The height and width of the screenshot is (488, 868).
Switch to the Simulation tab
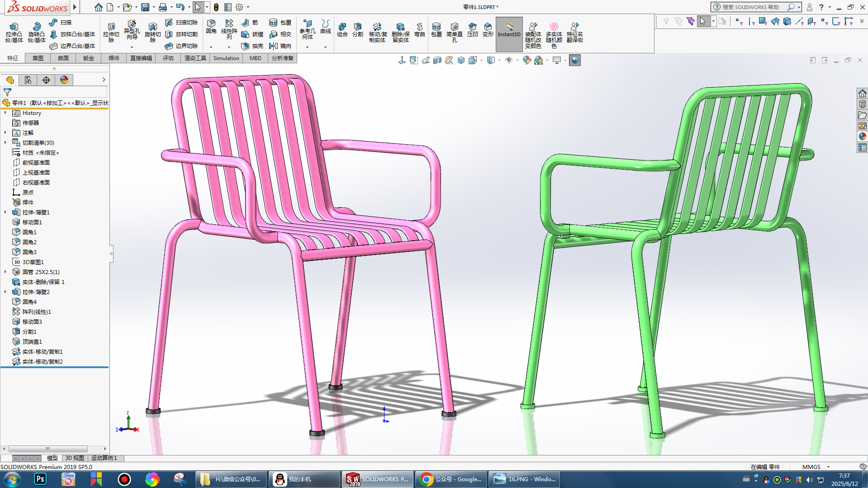(226, 58)
